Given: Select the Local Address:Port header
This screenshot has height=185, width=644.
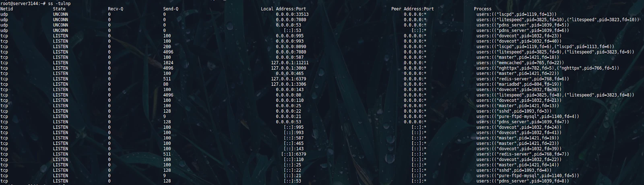Looking at the screenshot, I should (x=283, y=9).
